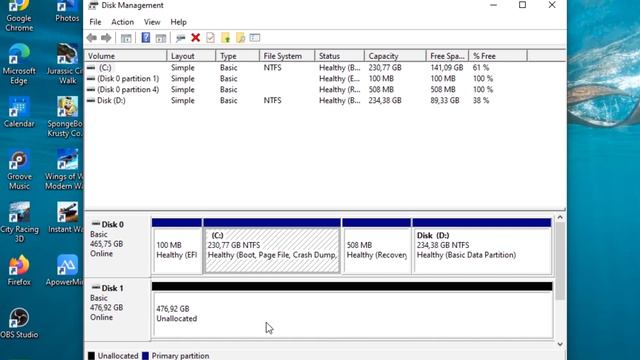
Task: Click the folder search Explore toolbar icon
Action: (x=240, y=38)
